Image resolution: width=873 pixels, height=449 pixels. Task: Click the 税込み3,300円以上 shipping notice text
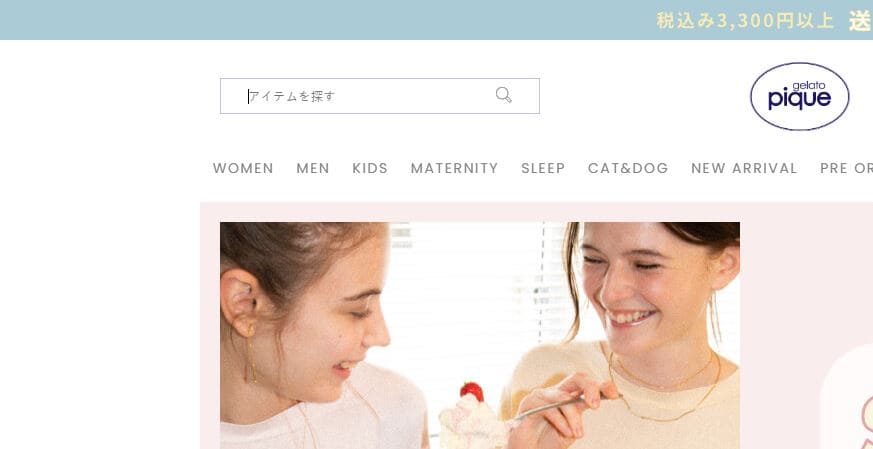point(745,21)
